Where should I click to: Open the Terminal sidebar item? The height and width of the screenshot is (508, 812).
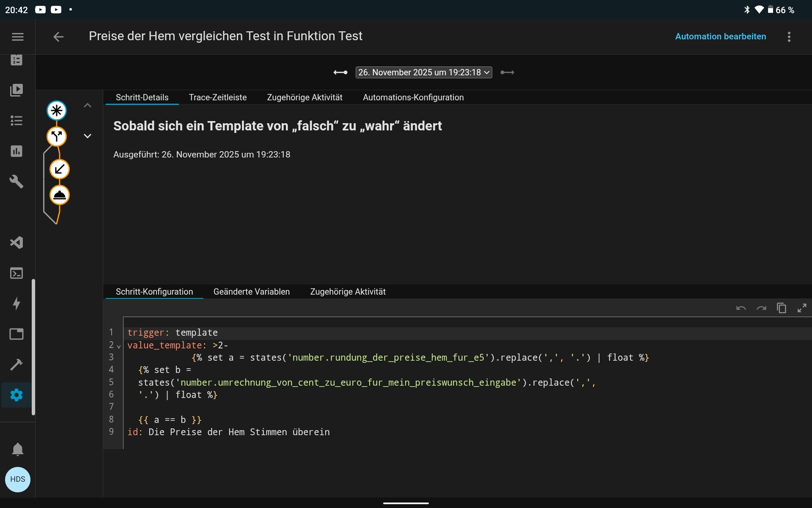pyautogui.click(x=16, y=273)
